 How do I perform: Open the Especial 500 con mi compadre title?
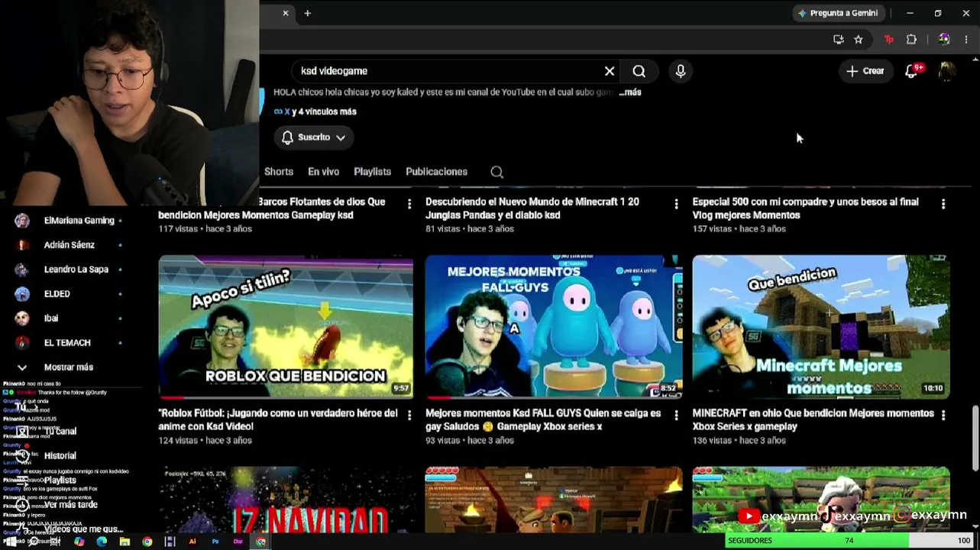pos(805,209)
